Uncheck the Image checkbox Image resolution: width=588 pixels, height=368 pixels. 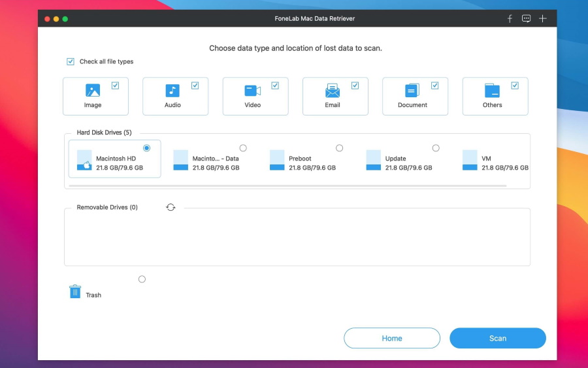point(115,85)
